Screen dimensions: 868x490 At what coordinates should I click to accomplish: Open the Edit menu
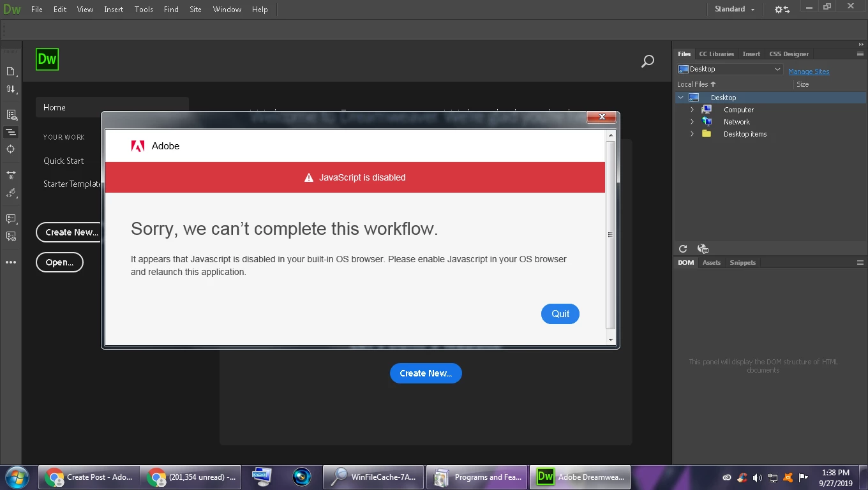[60, 10]
